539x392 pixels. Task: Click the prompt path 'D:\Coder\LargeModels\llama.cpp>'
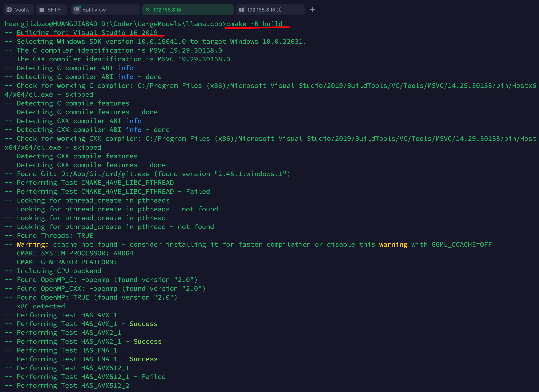(163, 24)
